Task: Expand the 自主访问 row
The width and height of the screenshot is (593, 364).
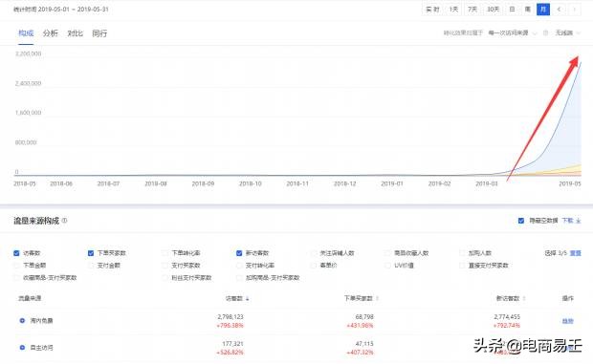Action: [x=22, y=348]
